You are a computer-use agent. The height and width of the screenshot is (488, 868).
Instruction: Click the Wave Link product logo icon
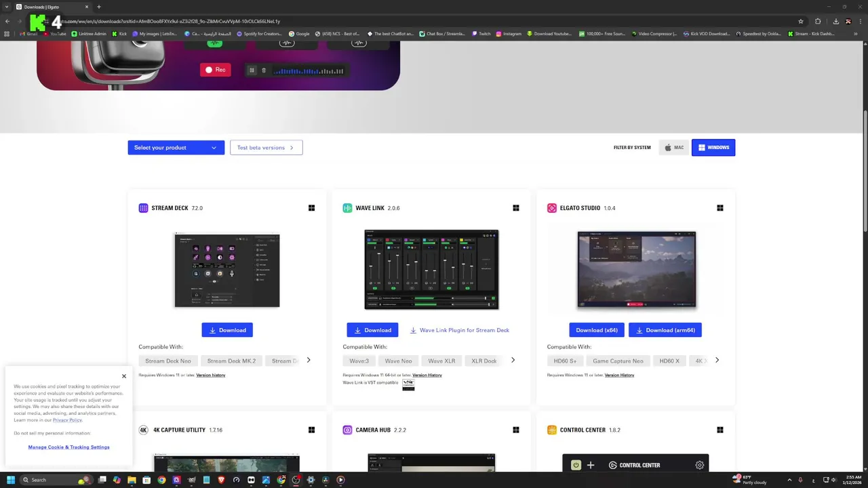tap(347, 208)
